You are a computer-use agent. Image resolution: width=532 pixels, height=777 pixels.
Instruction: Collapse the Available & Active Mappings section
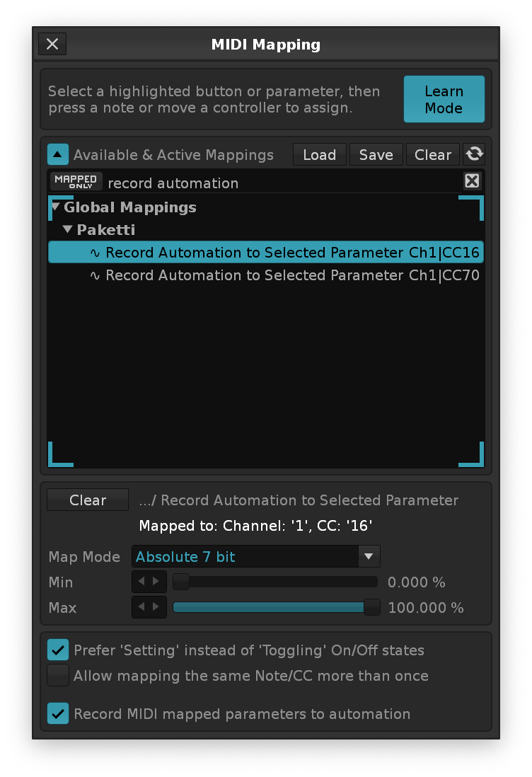[58, 154]
